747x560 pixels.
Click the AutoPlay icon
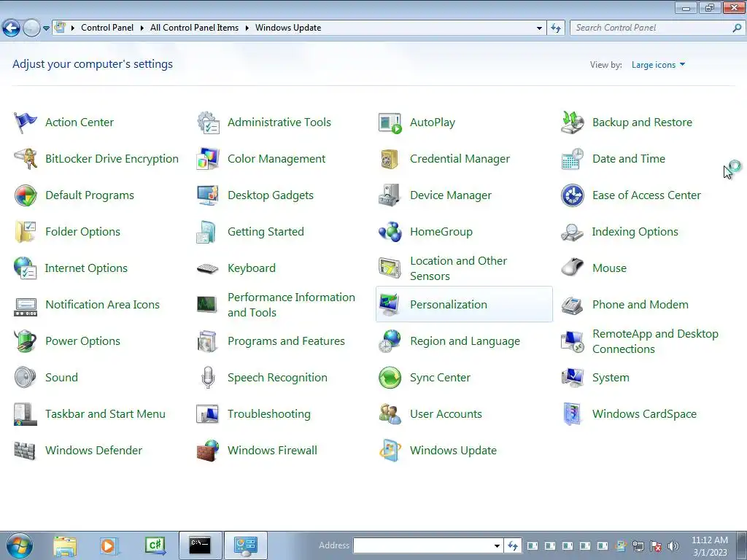pos(390,122)
